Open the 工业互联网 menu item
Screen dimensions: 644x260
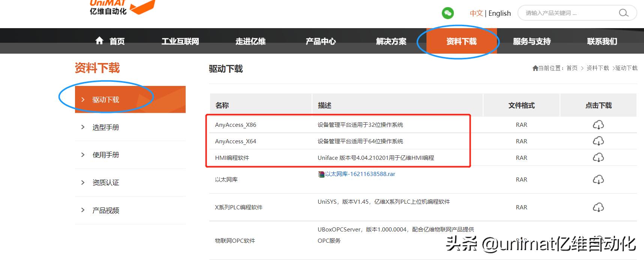tap(180, 41)
